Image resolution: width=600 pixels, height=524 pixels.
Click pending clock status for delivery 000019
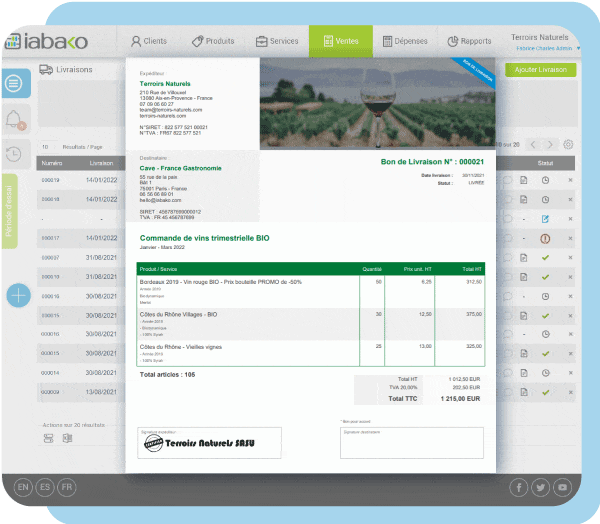[x=545, y=180]
